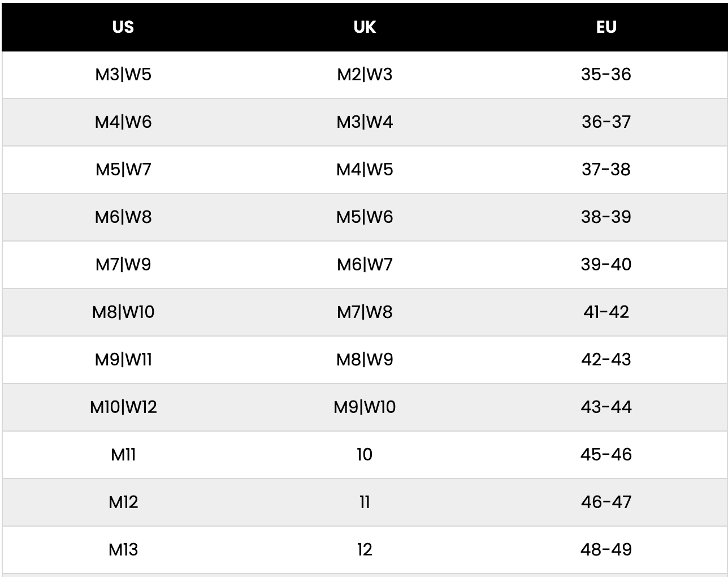Select the M2|W3 UK size cell

365,75
